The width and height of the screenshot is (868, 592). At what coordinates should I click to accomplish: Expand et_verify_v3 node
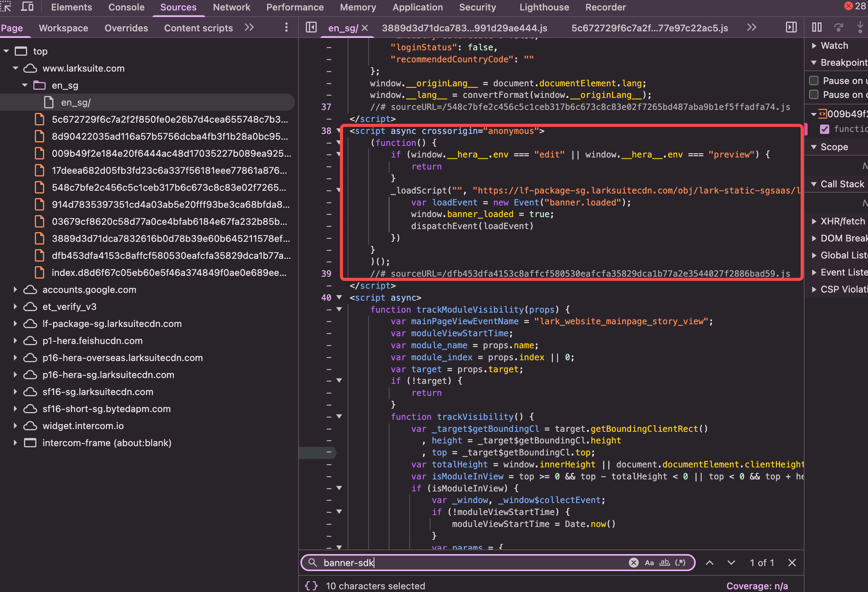coord(15,306)
